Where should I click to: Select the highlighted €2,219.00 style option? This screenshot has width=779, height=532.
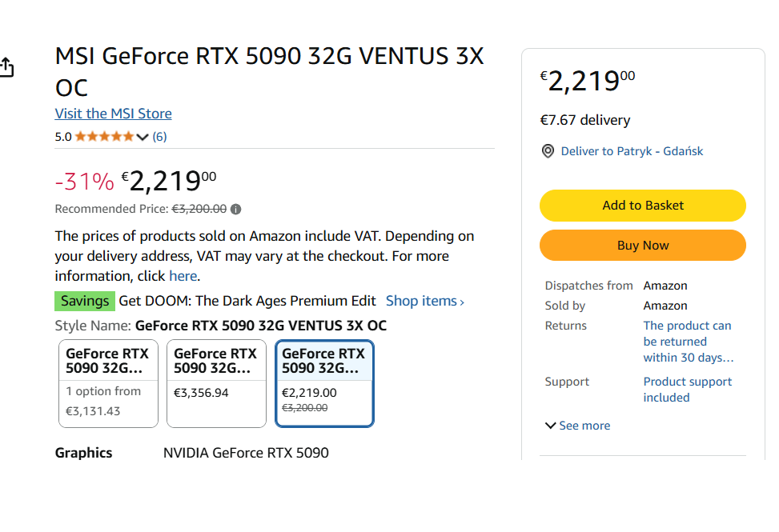[324, 384]
